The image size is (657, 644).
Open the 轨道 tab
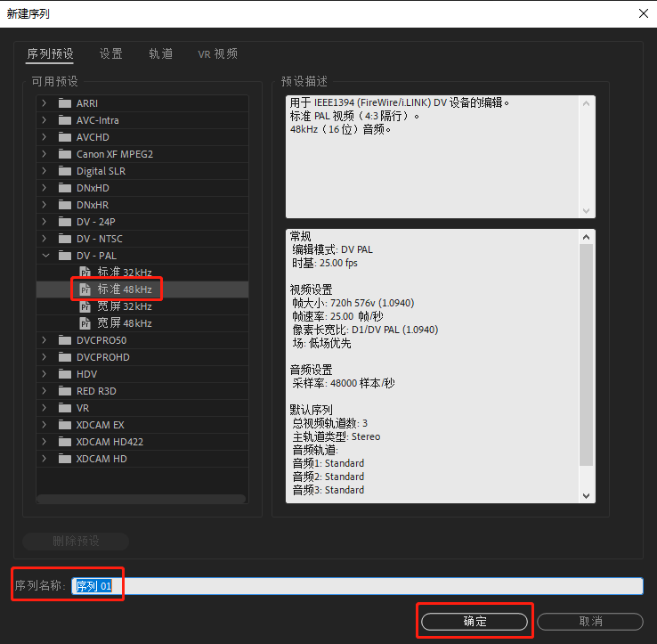click(x=160, y=53)
